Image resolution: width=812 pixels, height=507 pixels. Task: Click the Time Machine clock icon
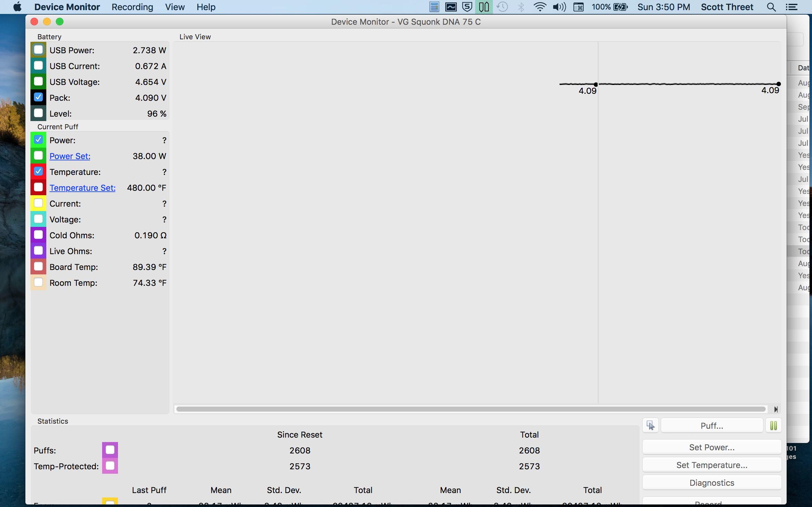click(502, 7)
